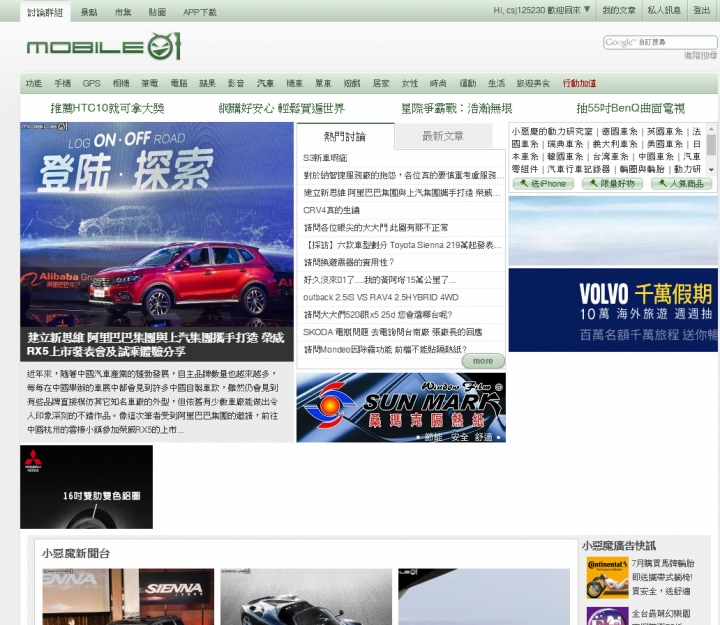
Task: Click 限量好物 button
Action: [x=612, y=184]
